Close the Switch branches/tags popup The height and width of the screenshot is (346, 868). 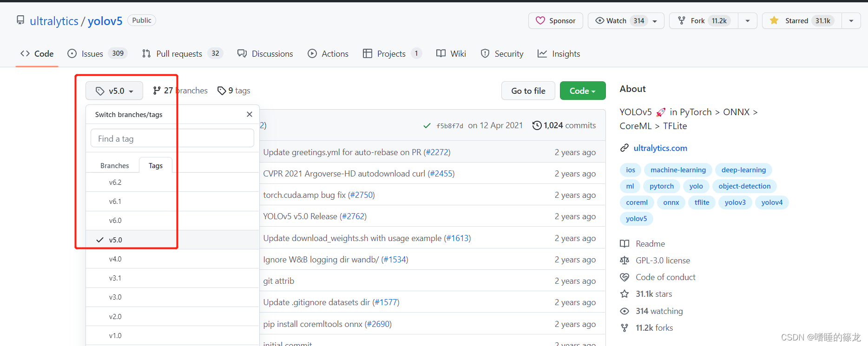(x=250, y=114)
